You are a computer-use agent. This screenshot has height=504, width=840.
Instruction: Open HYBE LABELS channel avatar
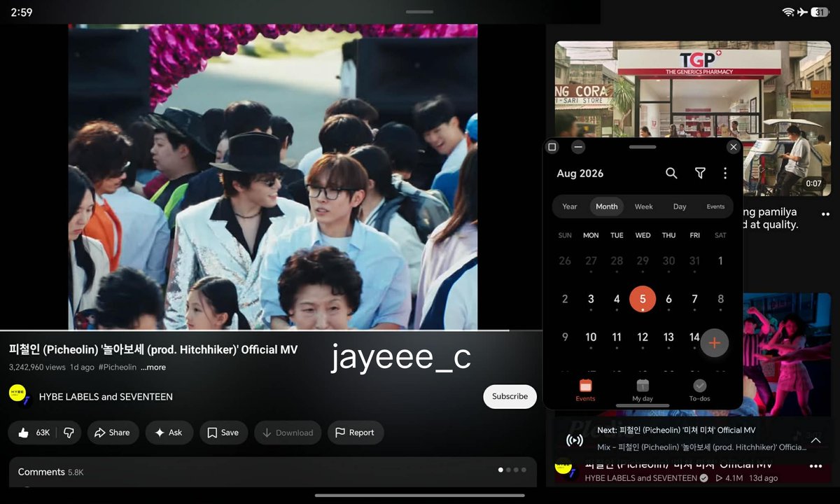[18, 394]
